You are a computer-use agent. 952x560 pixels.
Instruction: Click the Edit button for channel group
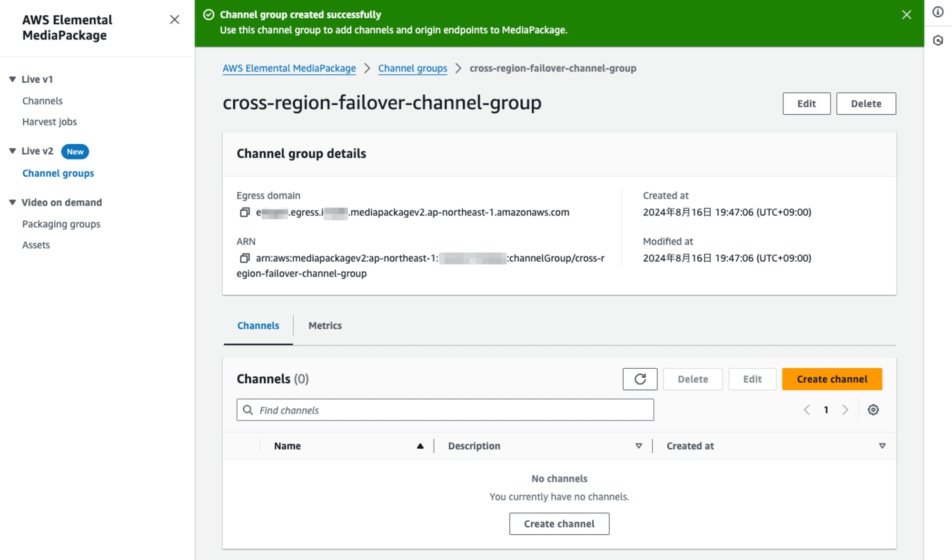806,103
